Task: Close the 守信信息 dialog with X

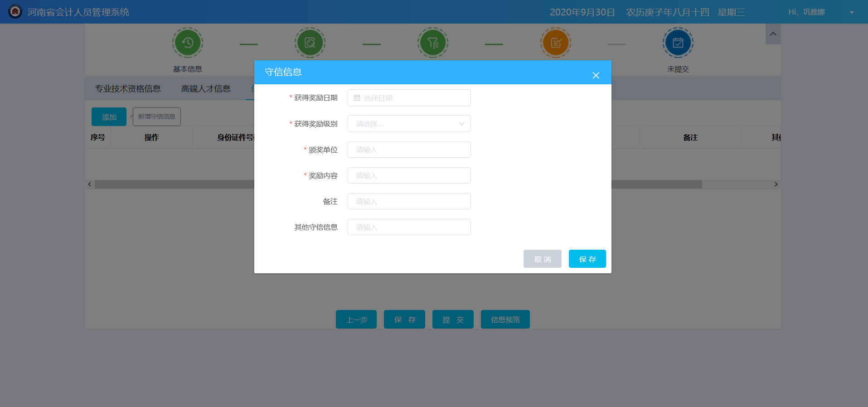Action: point(596,76)
